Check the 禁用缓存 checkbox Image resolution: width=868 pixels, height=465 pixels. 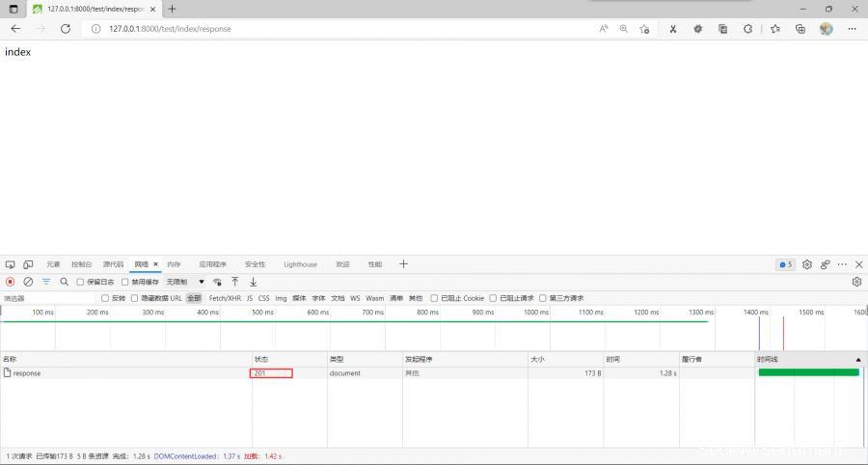click(x=125, y=282)
